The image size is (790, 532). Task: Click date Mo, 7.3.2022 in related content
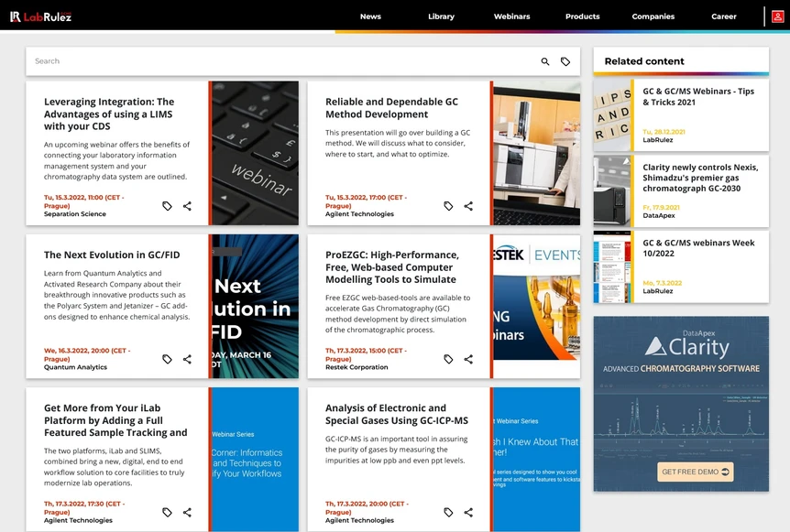click(x=662, y=283)
